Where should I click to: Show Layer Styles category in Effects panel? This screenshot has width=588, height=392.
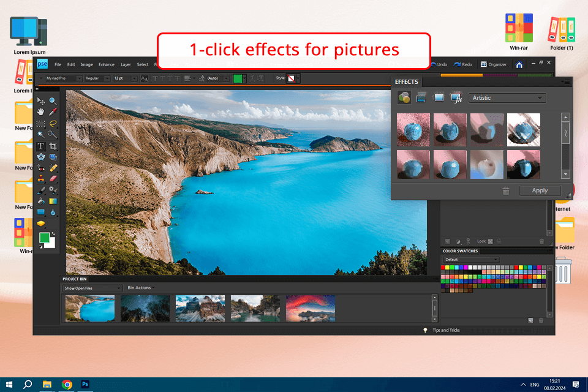click(x=421, y=98)
